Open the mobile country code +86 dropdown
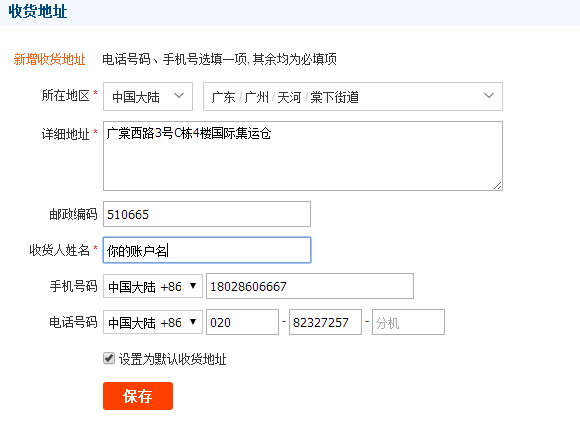 tap(153, 286)
